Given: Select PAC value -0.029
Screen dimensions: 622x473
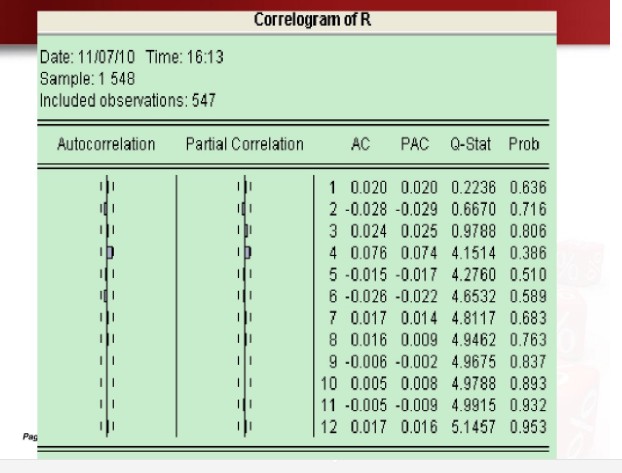Looking at the screenshot, I should [x=417, y=209].
